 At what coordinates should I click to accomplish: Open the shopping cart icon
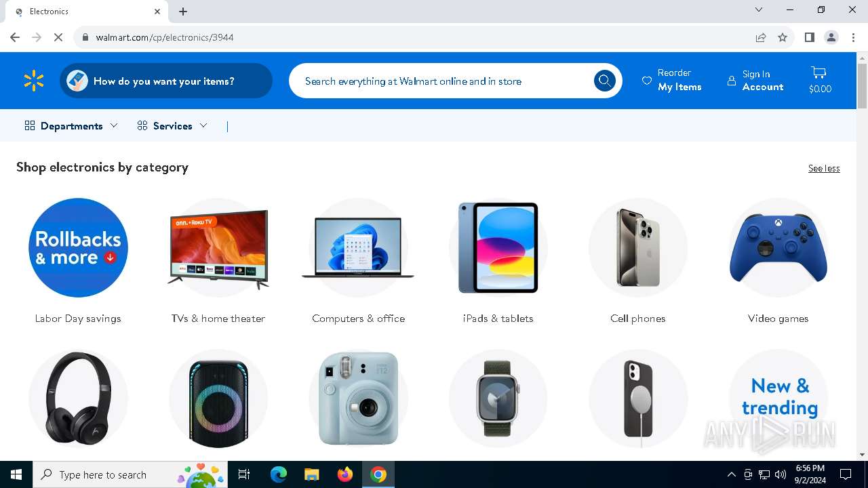click(819, 73)
